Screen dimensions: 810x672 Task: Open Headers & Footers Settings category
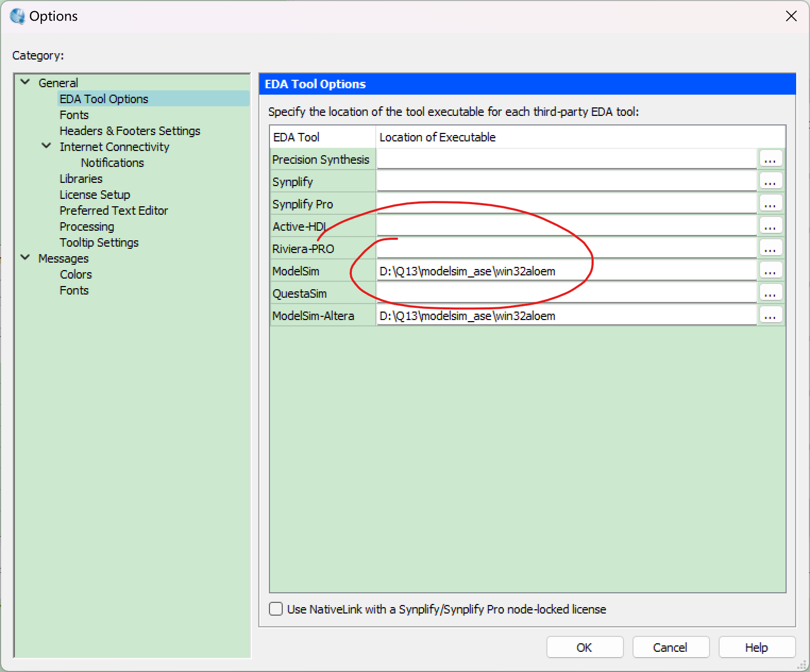coord(130,131)
